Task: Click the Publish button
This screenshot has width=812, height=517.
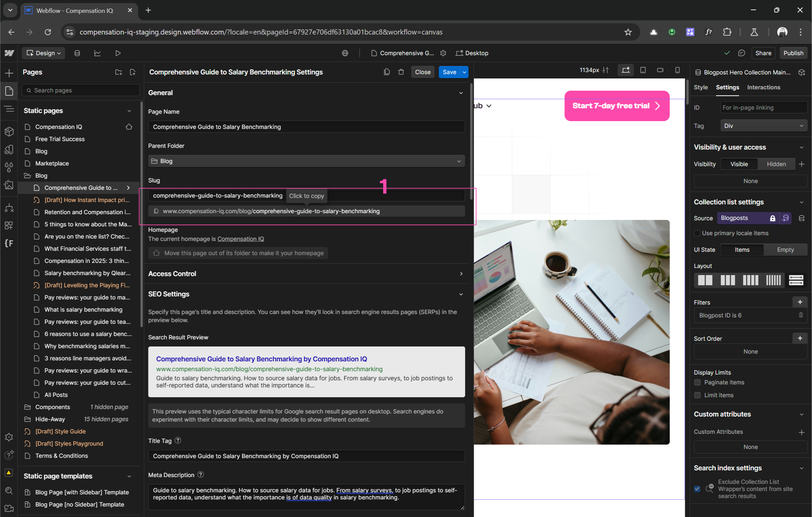Action: click(793, 53)
